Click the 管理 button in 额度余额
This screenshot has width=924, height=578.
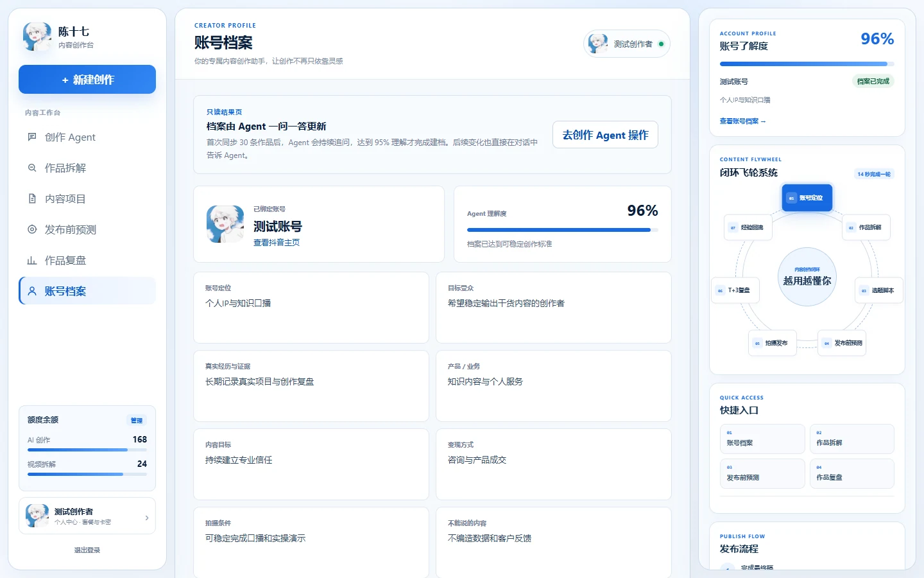tap(137, 420)
